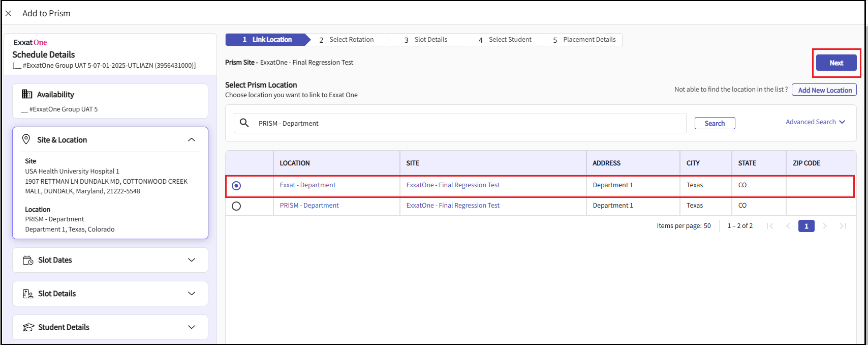The height and width of the screenshot is (345, 868).
Task: Go to the Placement Details step
Action: click(588, 40)
